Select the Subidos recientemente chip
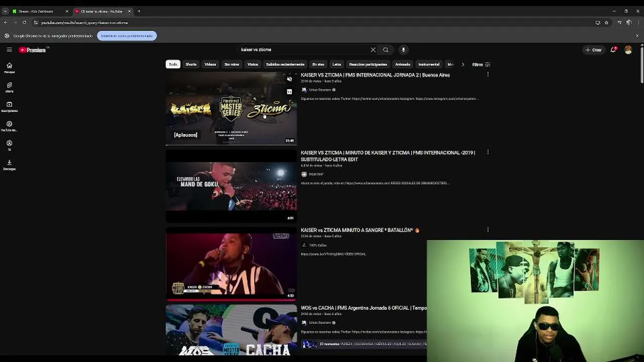 point(285,64)
